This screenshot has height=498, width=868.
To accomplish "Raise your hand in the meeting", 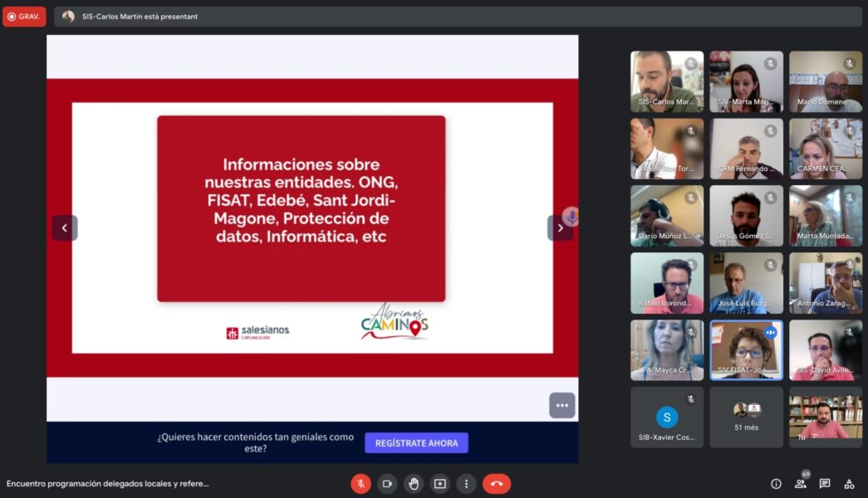I will click(414, 484).
